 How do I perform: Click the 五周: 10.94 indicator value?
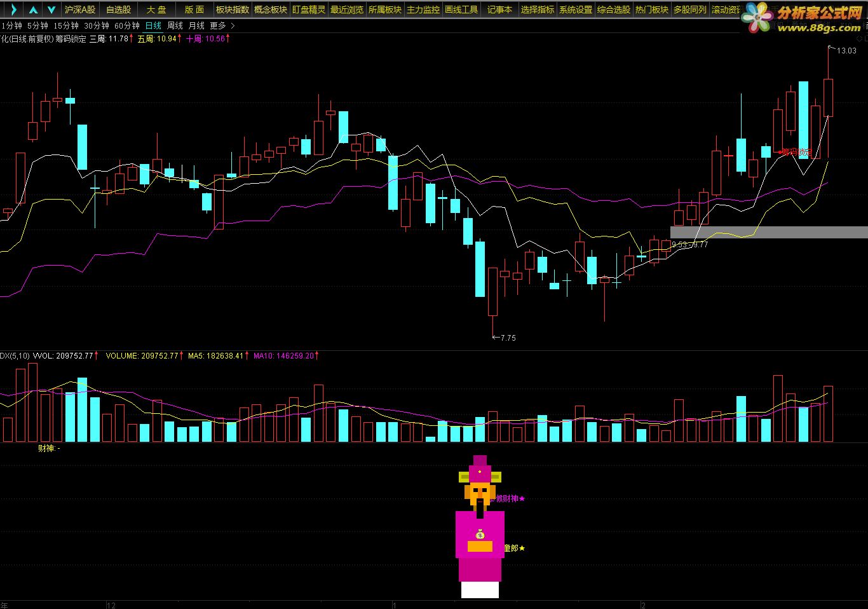click(159, 39)
